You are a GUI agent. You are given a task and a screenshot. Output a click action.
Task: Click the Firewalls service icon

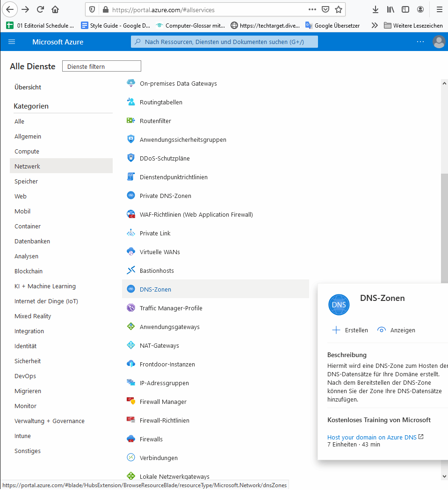131,439
